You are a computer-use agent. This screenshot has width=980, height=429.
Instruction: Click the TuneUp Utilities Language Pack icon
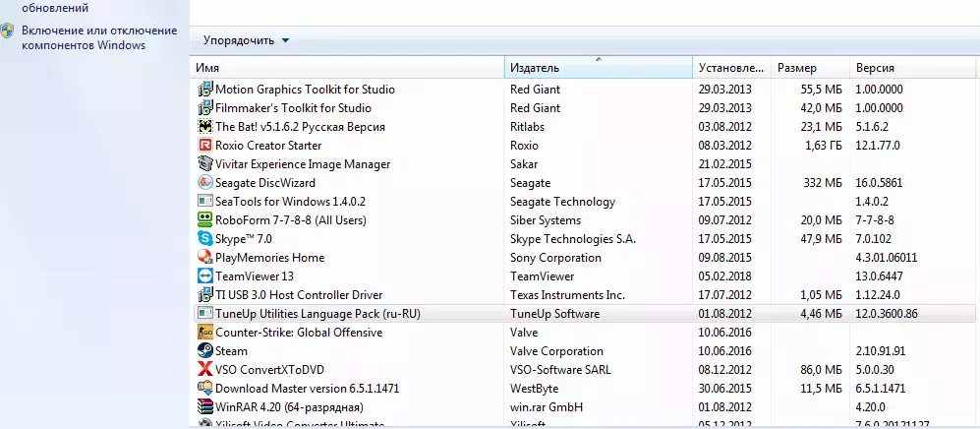pyautogui.click(x=205, y=313)
